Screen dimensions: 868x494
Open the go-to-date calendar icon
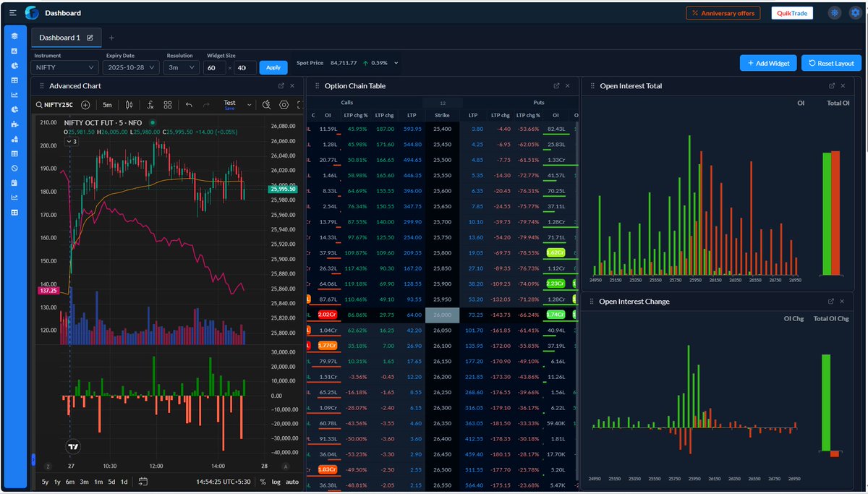[143, 481]
